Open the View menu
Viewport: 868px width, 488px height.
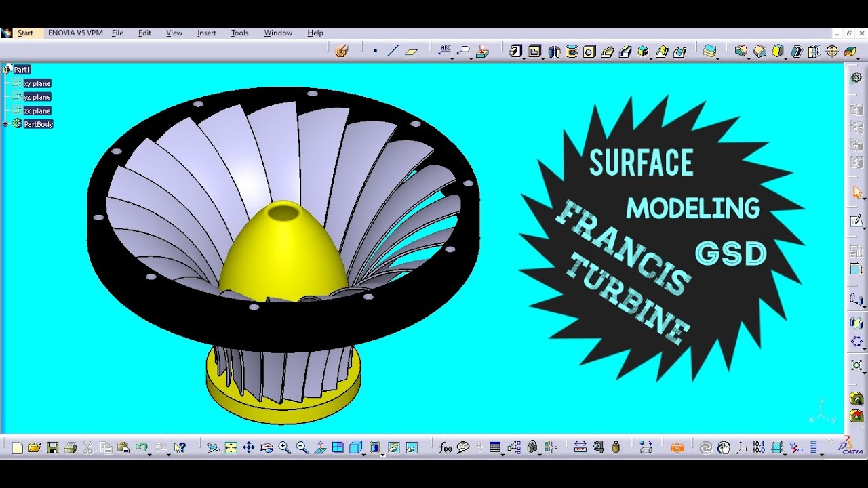click(x=174, y=33)
